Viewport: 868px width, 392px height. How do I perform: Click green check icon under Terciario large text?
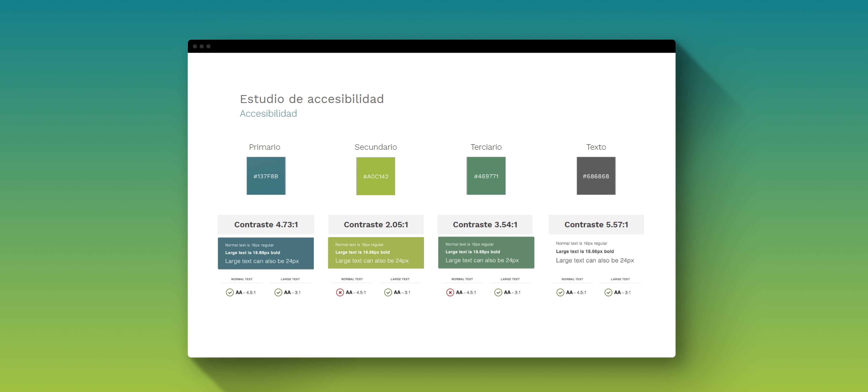tap(498, 292)
